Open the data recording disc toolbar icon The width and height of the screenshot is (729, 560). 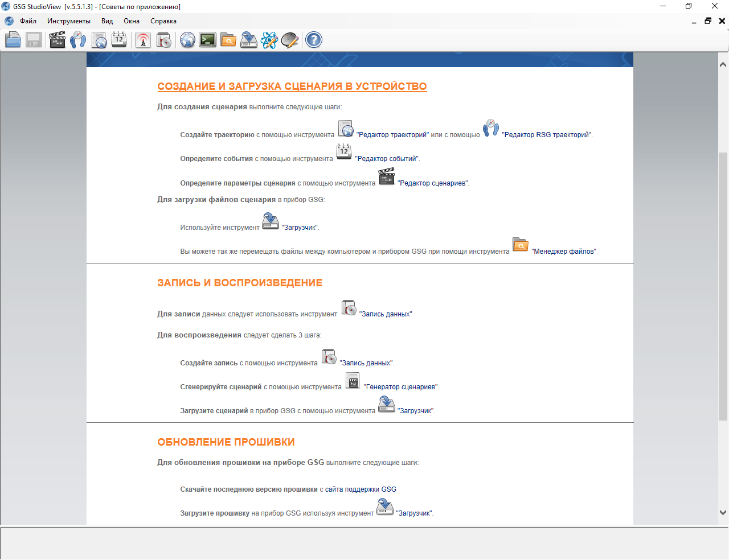pyautogui.click(x=164, y=40)
